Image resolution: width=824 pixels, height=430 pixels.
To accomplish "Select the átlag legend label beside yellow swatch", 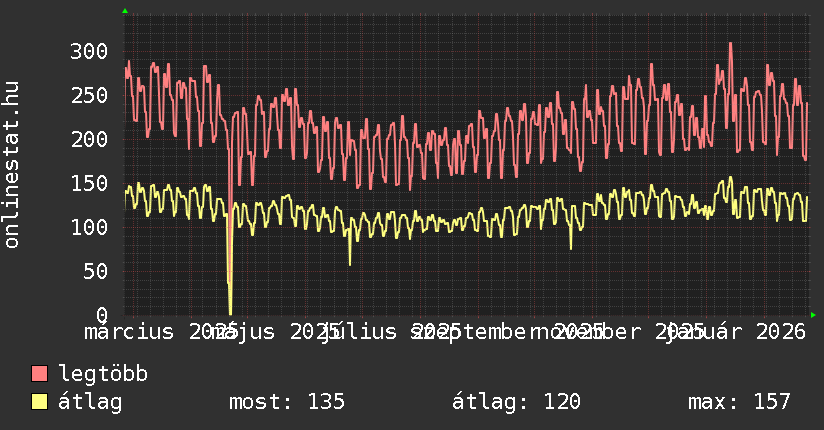I will [91, 402].
